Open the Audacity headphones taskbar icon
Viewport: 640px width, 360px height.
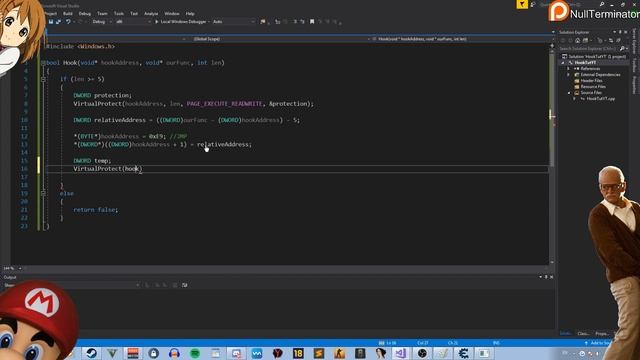click(174, 353)
